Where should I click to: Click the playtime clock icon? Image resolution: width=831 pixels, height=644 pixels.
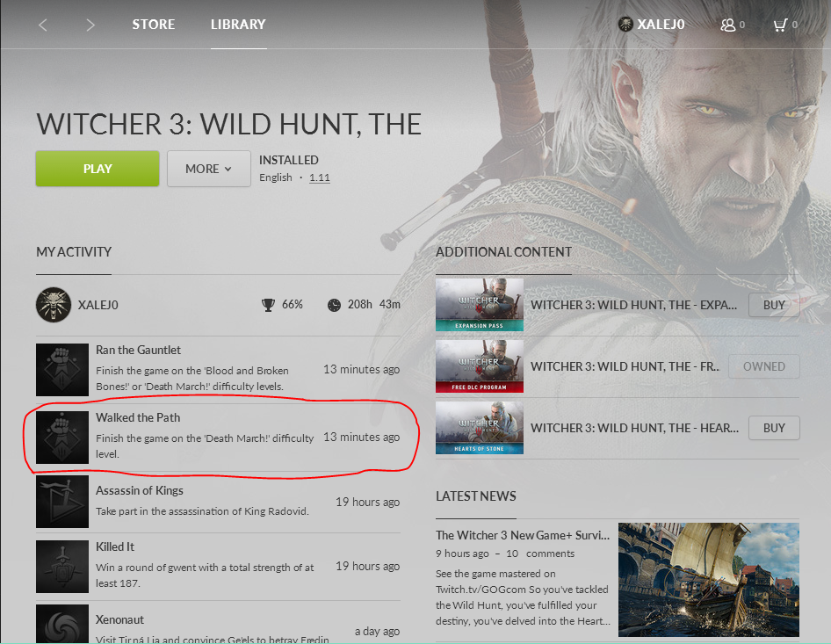[x=334, y=305]
